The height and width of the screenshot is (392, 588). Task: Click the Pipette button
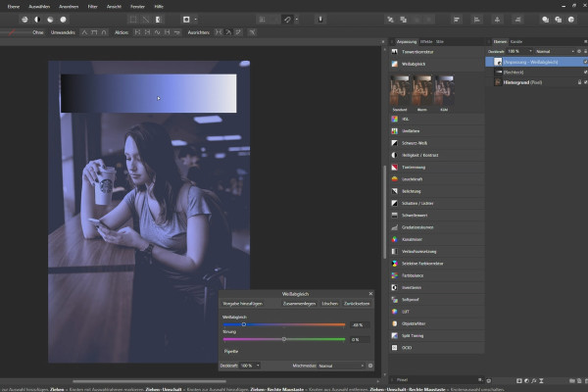(x=231, y=352)
